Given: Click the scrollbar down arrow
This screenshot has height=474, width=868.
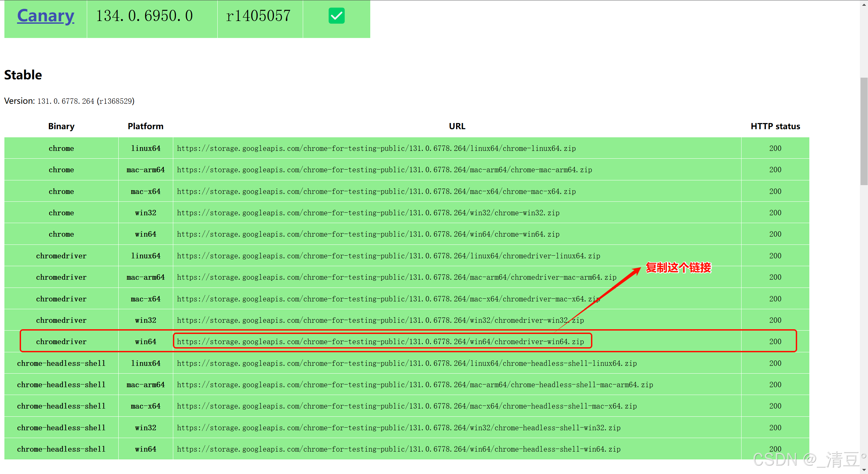Looking at the screenshot, I should tap(864, 470).
